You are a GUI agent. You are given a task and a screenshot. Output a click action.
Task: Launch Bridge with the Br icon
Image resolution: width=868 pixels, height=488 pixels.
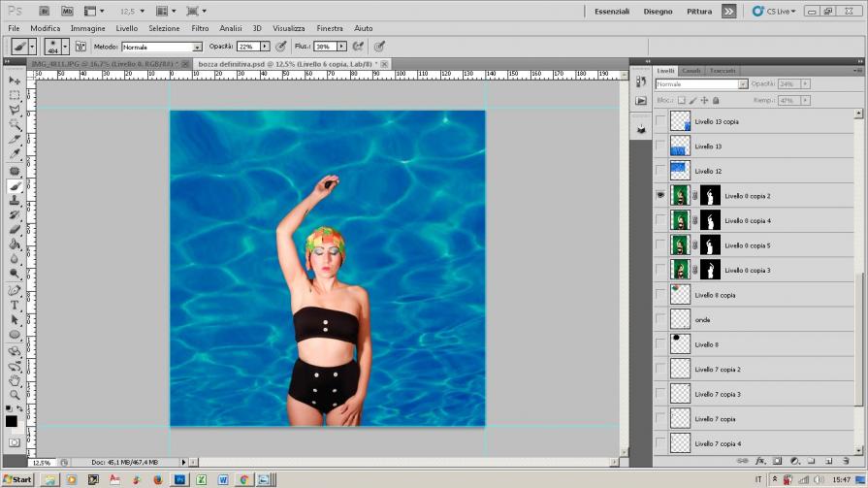(x=46, y=11)
